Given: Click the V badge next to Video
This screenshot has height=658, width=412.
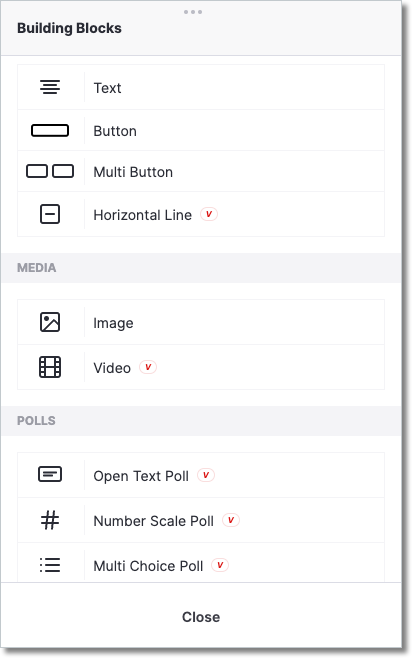Looking at the screenshot, I should coord(148,367).
